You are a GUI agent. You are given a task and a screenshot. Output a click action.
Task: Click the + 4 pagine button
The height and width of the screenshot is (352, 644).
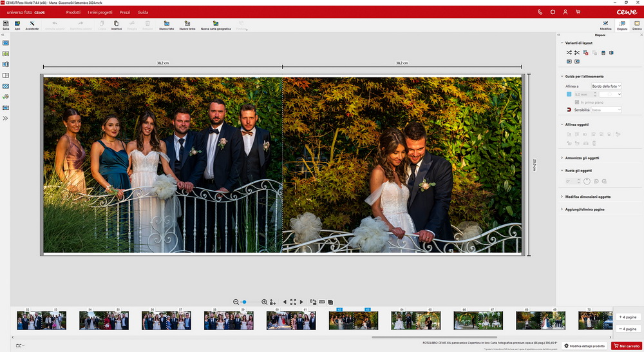tap(628, 317)
